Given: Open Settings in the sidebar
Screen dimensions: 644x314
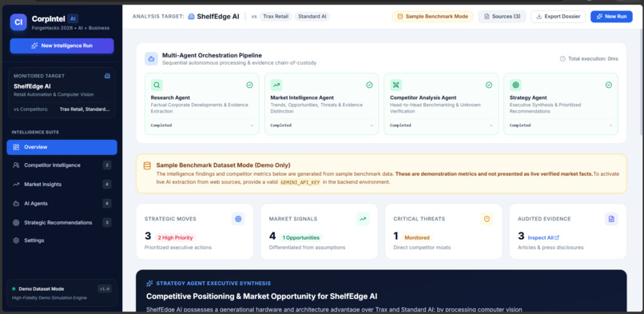Looking at the screenshot, I should click(x=62, y=240).
